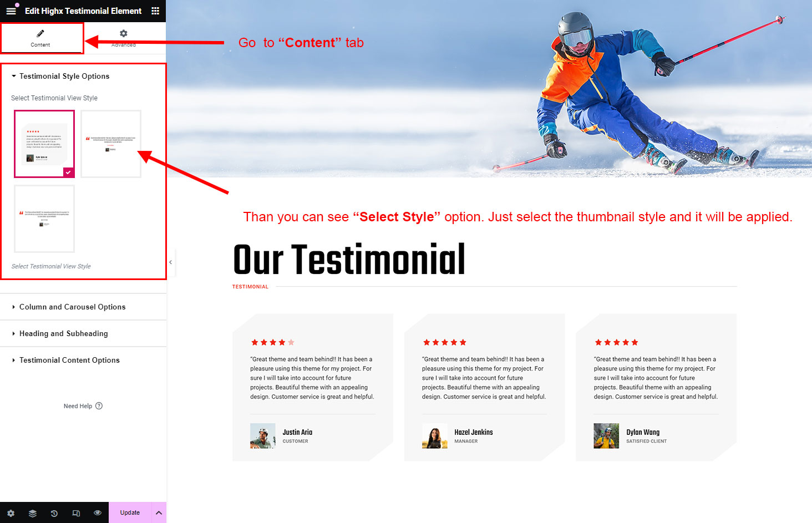This screenshot has width=812, height=523.
Task: Open the widgets grid icon
Action: pyautogui.click(x=155, y=11)
